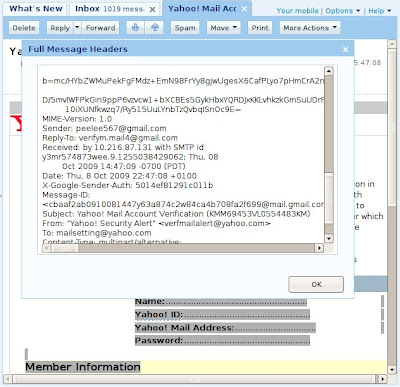
Task: Click the Subject: Yahoo! Mail Account Verification line
Action: (x=176, y=214)
